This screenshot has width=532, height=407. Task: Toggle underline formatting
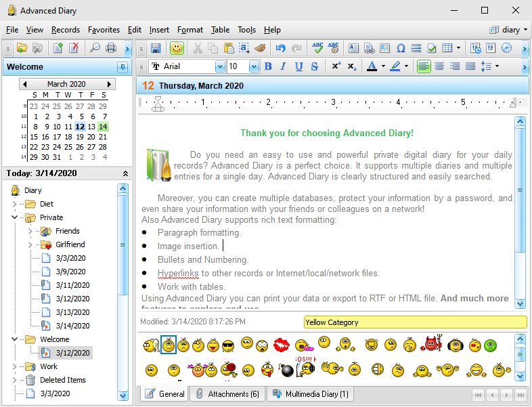pos(298,66)
